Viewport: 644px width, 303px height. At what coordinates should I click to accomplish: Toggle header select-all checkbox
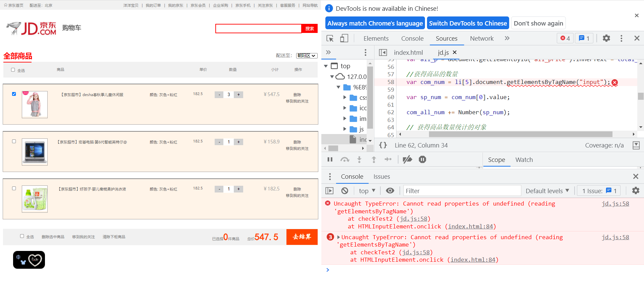13,70
